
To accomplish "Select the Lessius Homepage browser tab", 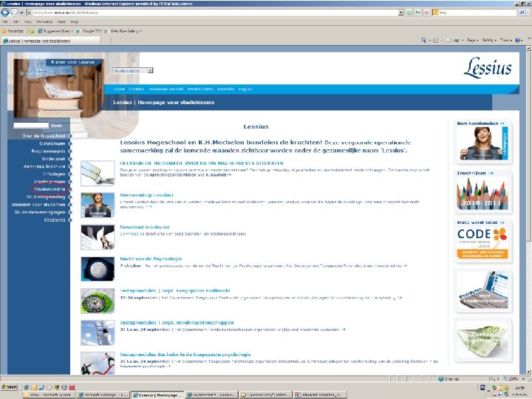I will (x=51, y=41).
